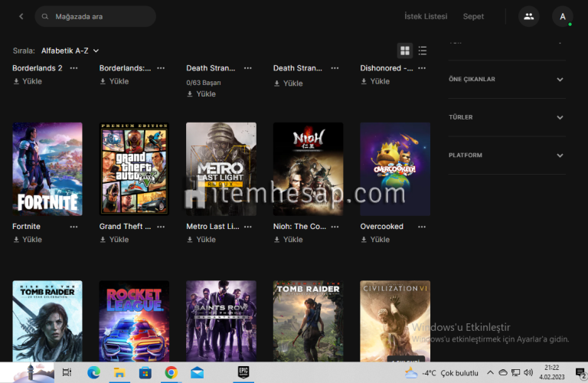Viewport: 588px width, 383px height.
Task: Switch to list view layout
Action: (x=423, y=51)
